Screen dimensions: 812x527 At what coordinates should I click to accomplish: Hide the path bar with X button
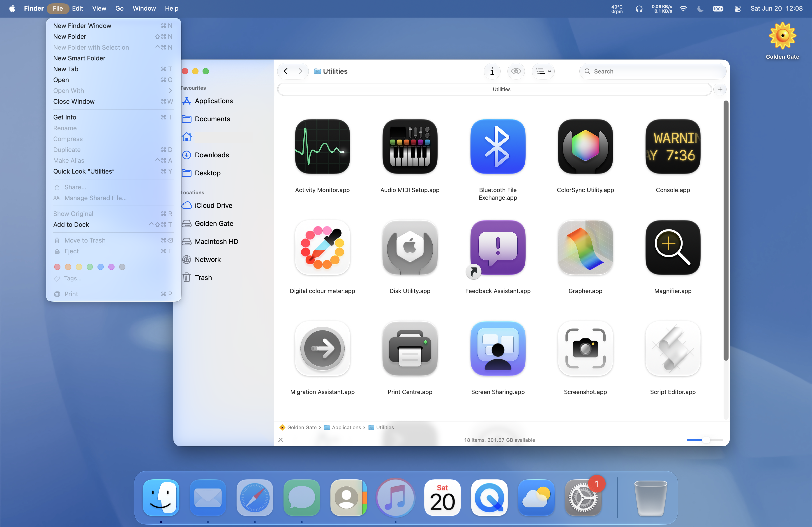click(280, 440)
